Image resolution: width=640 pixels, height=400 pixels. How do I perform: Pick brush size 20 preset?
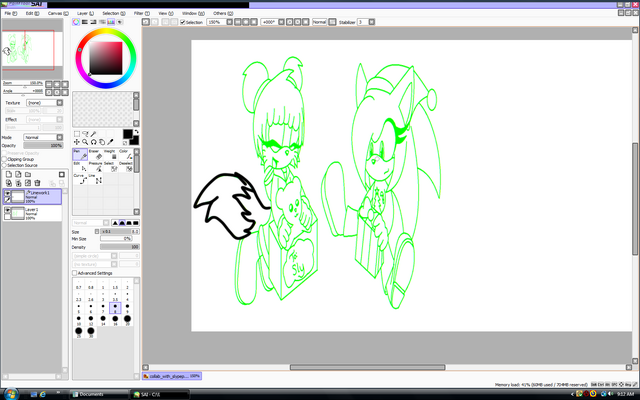coord(127,320)
